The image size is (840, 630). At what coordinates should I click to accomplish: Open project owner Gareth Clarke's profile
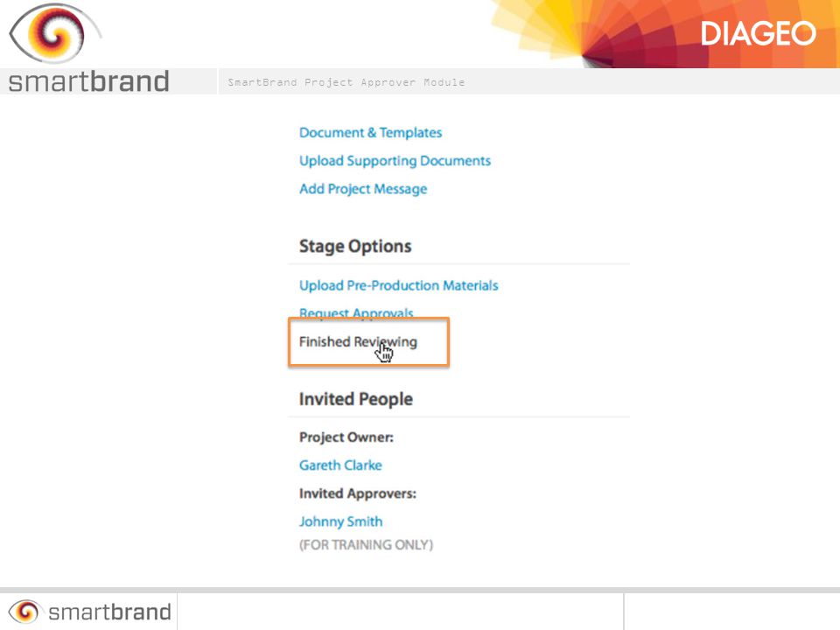click(340, 465)
